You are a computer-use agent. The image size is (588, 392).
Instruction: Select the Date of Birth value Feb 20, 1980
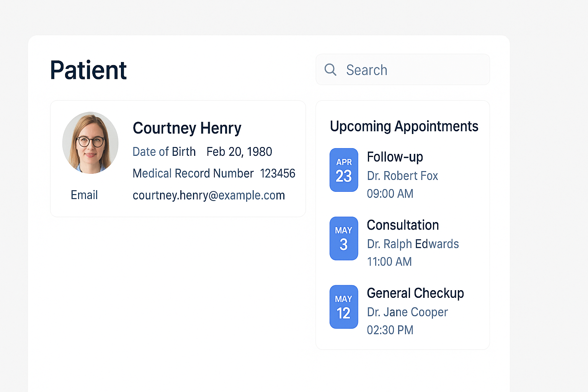[239, 152]
